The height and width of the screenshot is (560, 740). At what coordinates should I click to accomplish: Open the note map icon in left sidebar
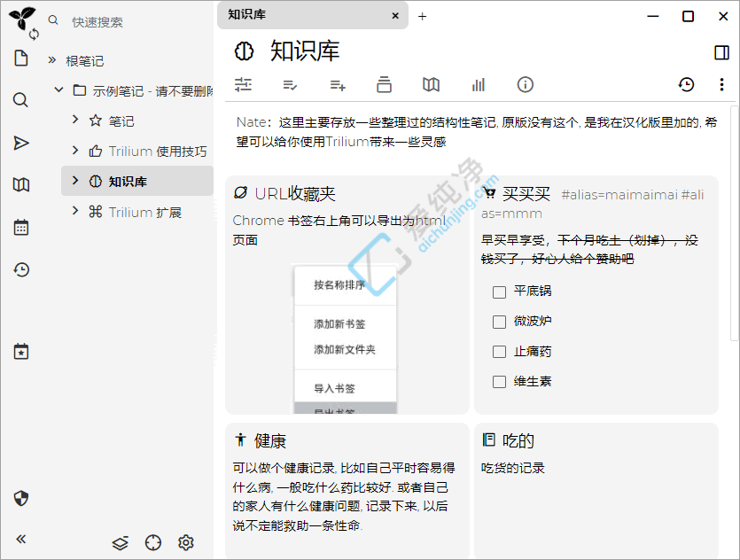(21, 184)
